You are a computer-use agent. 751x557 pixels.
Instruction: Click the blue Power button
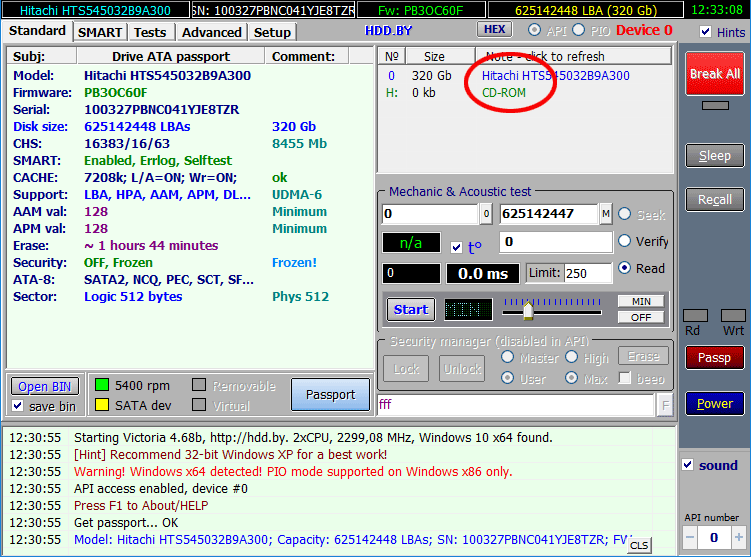click(715, 403)
